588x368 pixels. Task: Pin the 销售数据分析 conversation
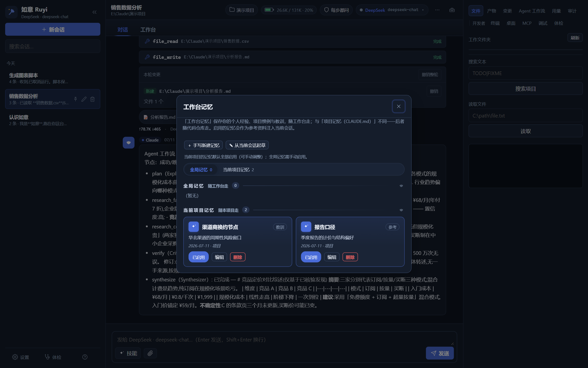pos(75,99)
